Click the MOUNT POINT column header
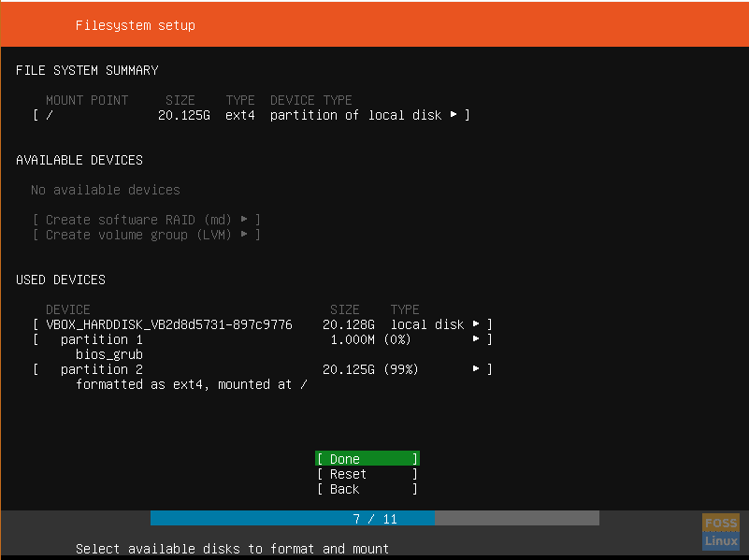Image resolution: width=749 pixels, height=560 pixels. coord(87,100)
